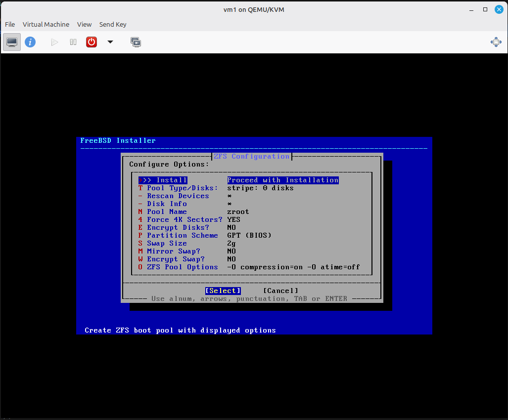The height and width of the screenshot is (420, 508).
Task: Open the File menu
Action: (x=10, y=24)
